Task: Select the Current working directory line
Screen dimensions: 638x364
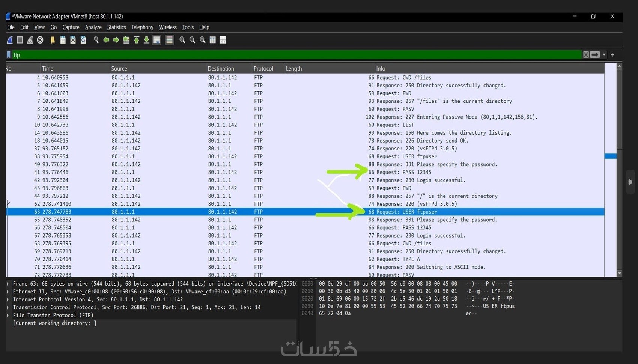Action: 54,323
